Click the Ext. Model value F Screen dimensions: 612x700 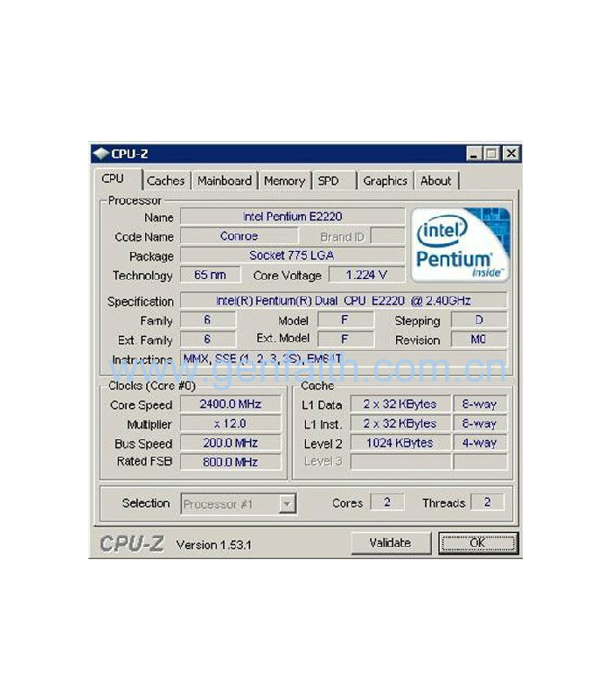pos(345,339)
